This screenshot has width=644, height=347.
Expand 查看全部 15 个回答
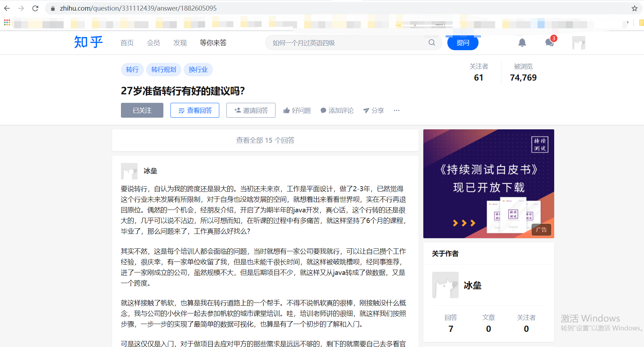click(265, 140)
